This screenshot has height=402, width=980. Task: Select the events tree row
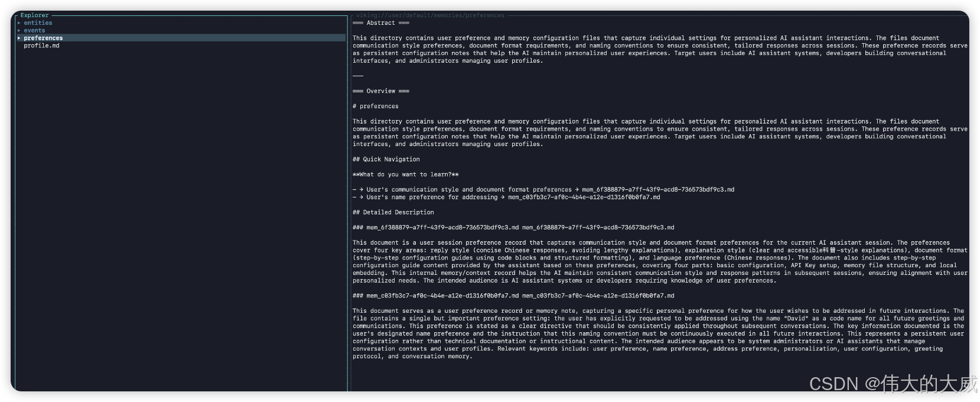[181, 31]
